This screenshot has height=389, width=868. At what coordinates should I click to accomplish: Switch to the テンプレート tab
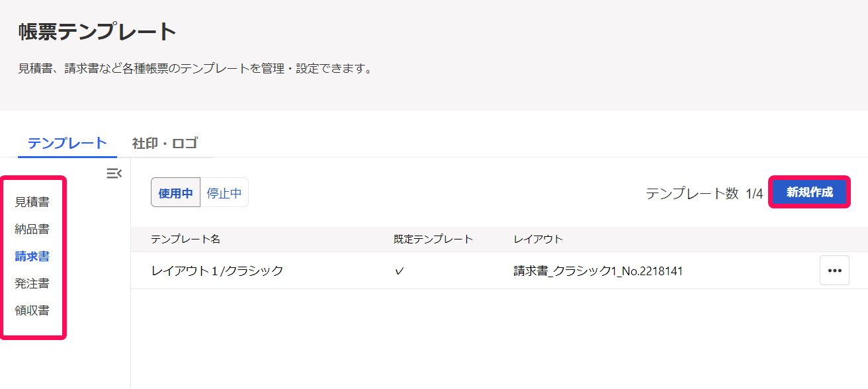pyautogui.click(x=67, y=143)
